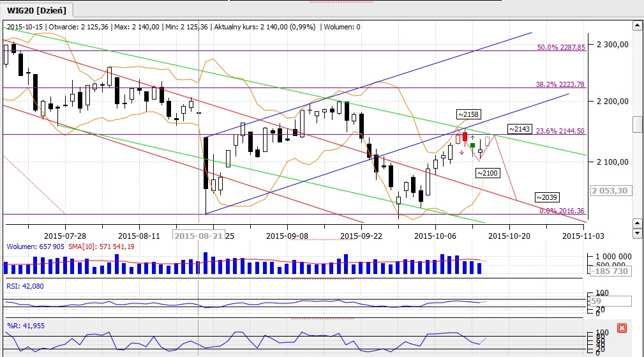Select the WIG20 [Dzień] chart tab
644x357 pixels.
(x=36, y=10)
